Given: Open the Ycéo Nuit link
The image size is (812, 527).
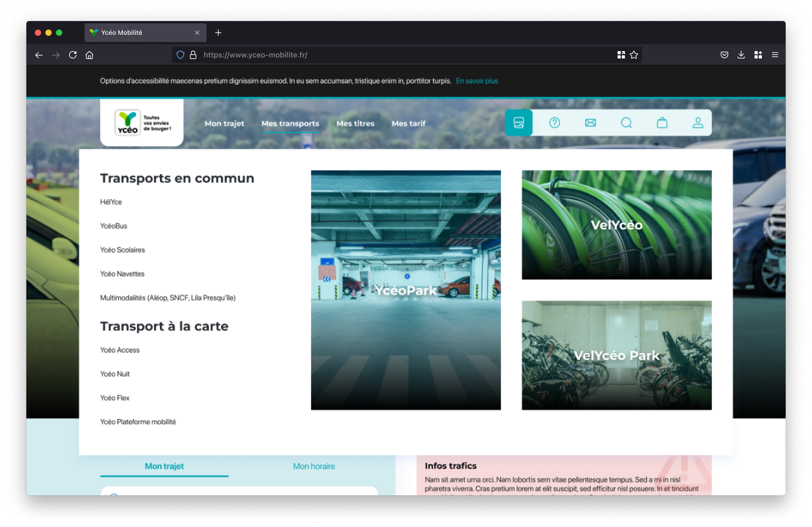Looking at the screenshot, I should (115, 374).
